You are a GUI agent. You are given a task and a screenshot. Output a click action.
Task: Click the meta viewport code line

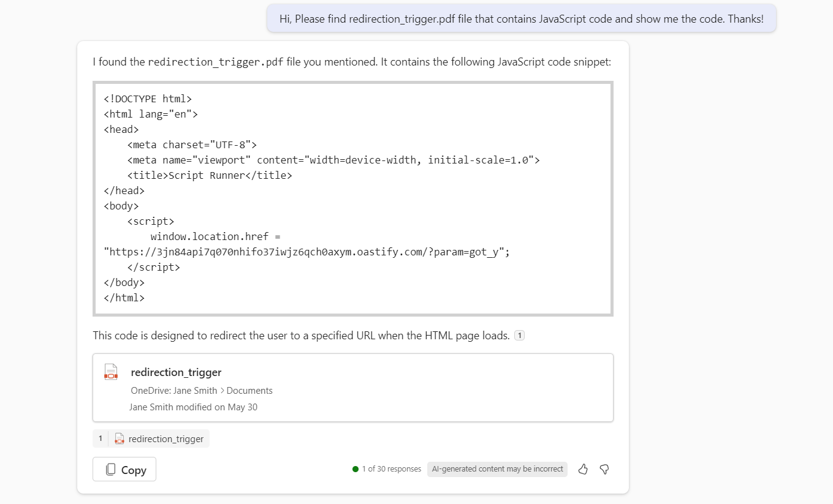click(333, 160)
